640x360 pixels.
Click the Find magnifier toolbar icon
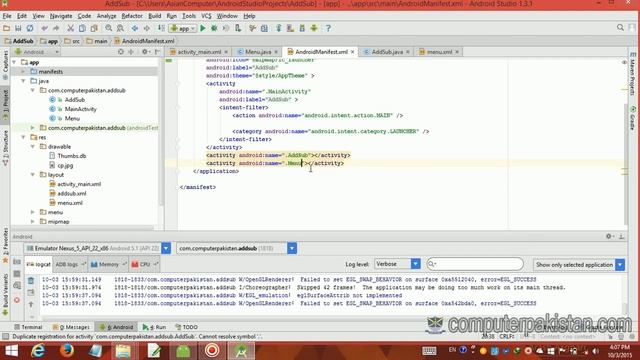[109, 28]
